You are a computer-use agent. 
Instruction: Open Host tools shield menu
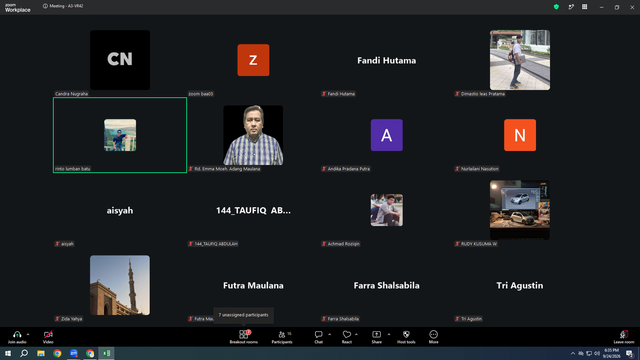pos(406,337)
